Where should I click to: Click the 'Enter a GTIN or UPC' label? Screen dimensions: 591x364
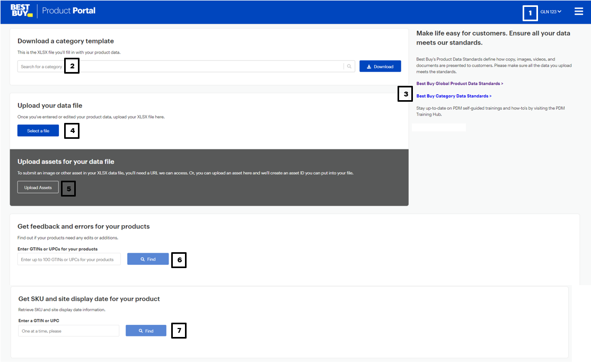[x=39, y=321]
